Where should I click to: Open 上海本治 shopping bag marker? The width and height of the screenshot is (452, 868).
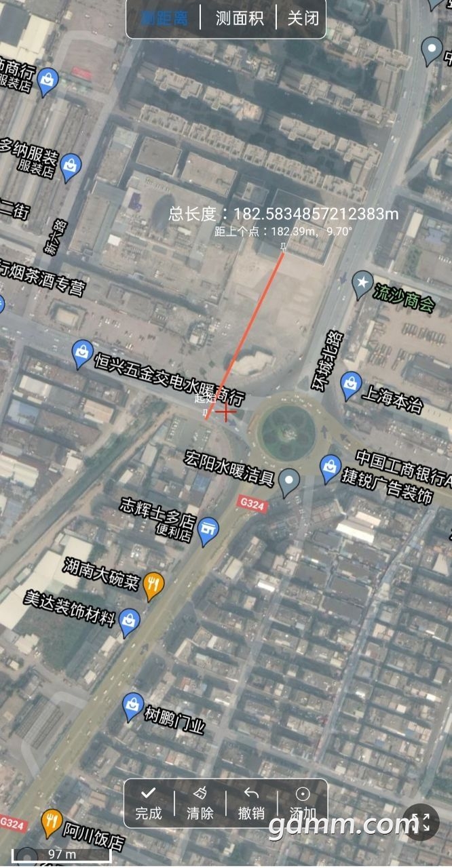350,385
